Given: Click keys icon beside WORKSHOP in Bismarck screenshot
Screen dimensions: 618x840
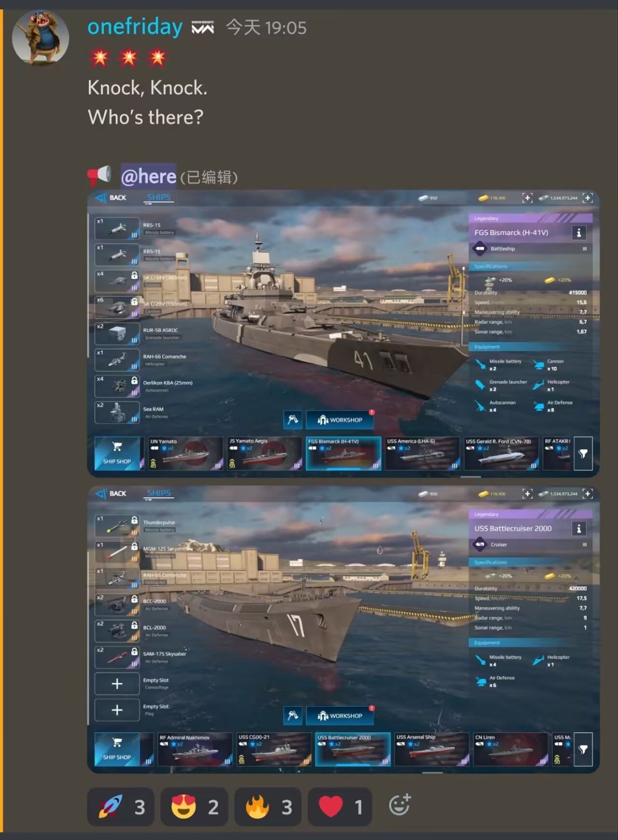Looking at the screenshot, I should coord(293,420).
